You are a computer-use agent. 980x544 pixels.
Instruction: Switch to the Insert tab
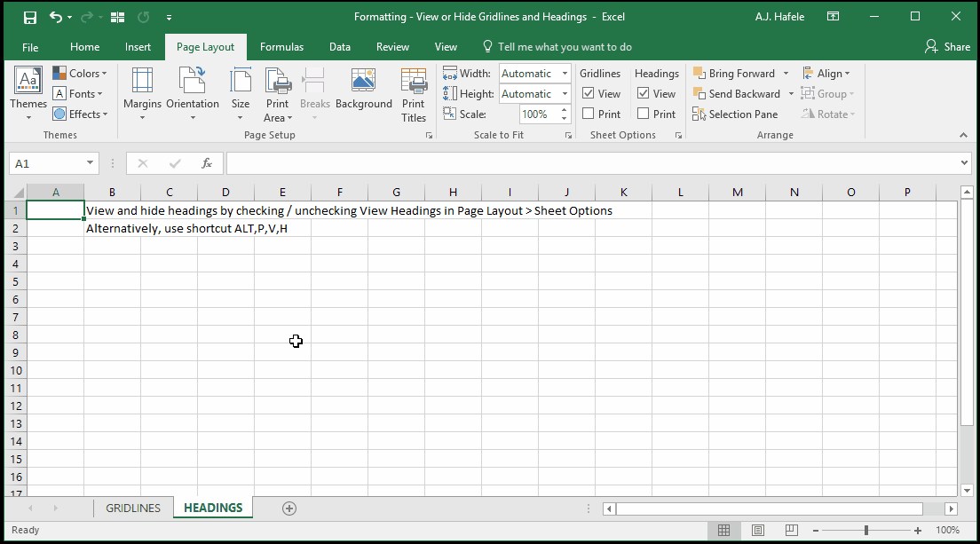pyautogui.click(x=138, y=47)
